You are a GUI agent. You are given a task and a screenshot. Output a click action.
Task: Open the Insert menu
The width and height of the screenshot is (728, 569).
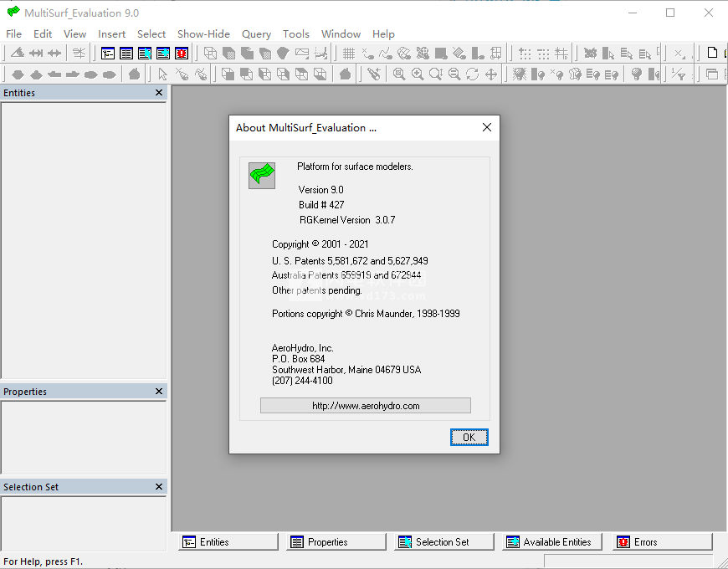pyautogui.click(x=111, y=33)
